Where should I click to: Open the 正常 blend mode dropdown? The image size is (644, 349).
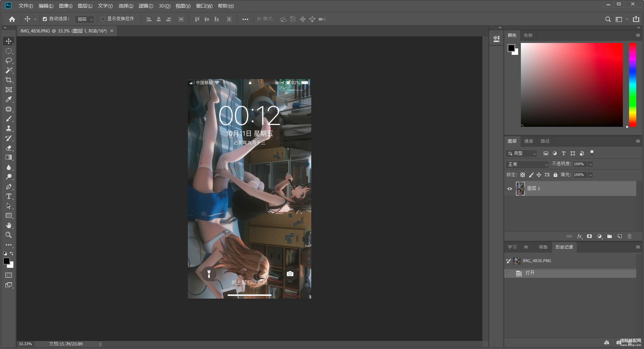527,164
